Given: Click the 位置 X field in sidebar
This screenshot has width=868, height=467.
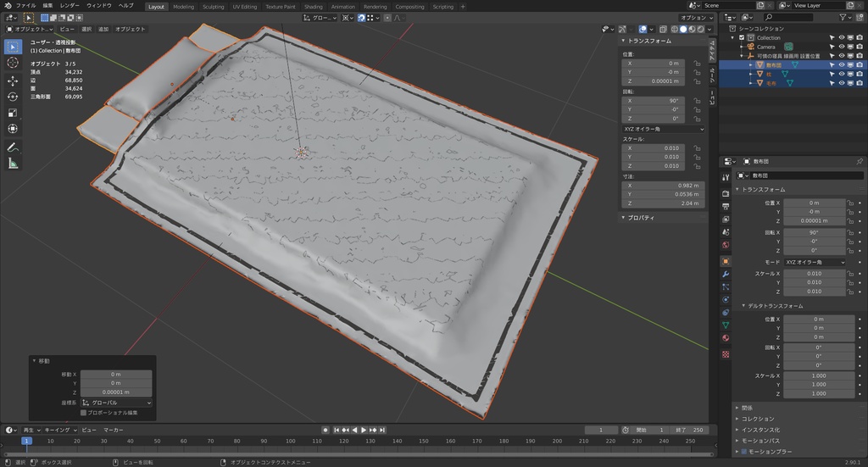Looking at the screenshot, I should point(653,63).
